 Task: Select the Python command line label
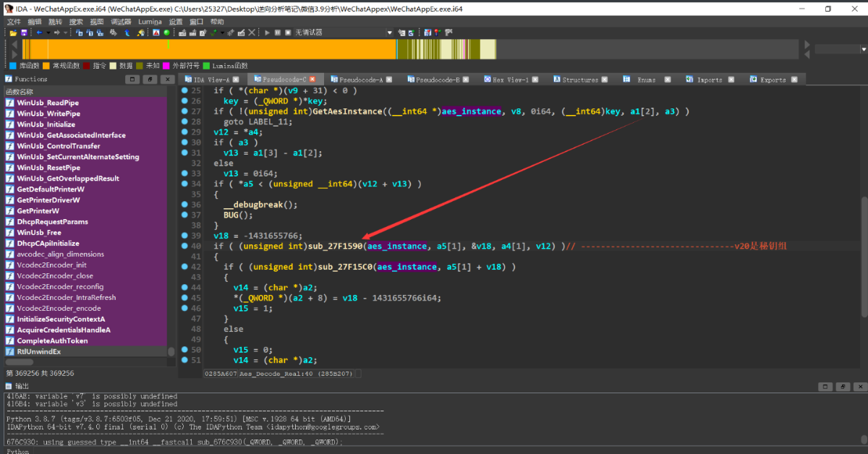[17, 450]
